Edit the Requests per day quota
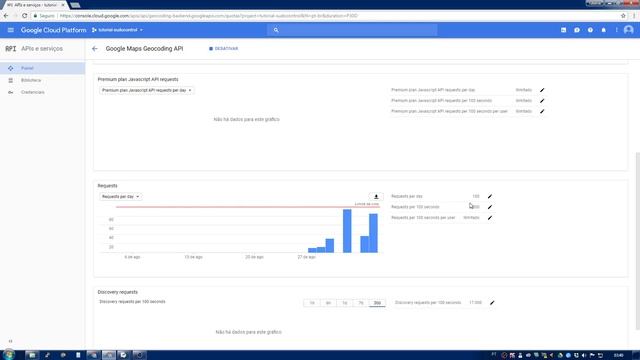The height and width of the screenshot is (360, 640). click(490, 196)
